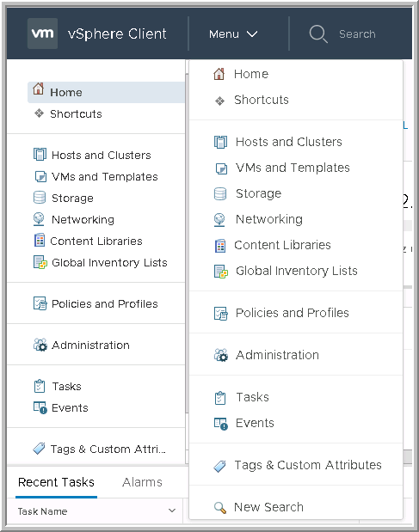Click the VMware vm logo
This screenshot has width=419, height=532.
42,34
